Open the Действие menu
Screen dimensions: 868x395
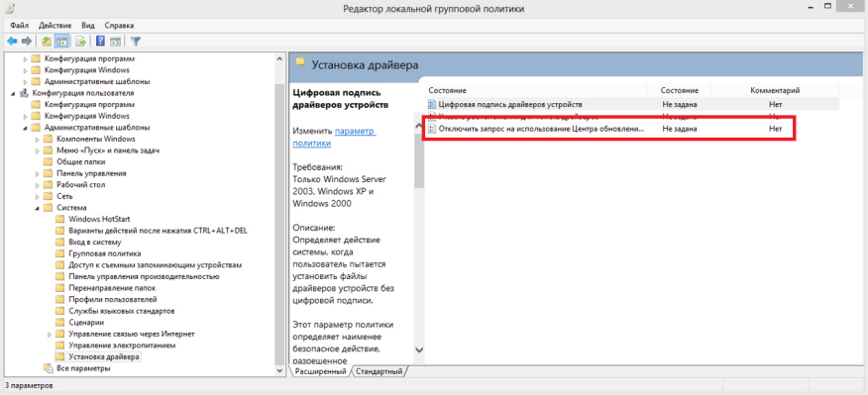(x=54, y=26)
